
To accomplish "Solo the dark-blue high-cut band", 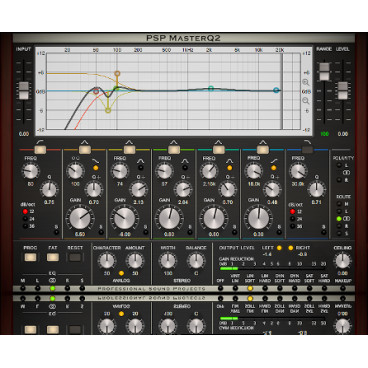I will pyautogui.click(x=324, y=232).
